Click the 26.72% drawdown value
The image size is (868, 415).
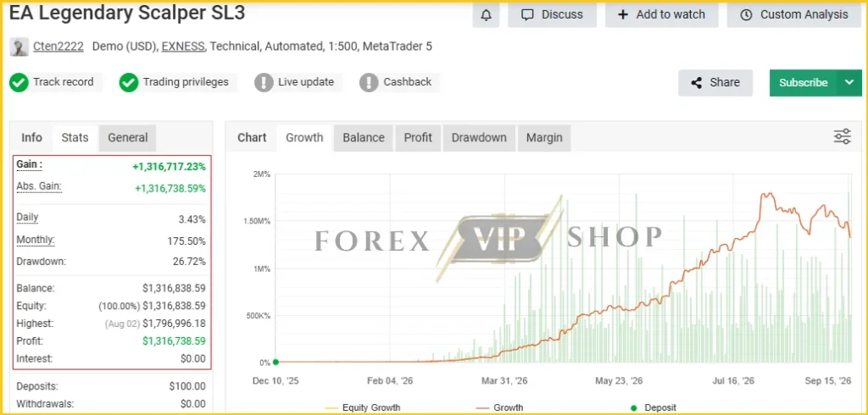point(189,261)
